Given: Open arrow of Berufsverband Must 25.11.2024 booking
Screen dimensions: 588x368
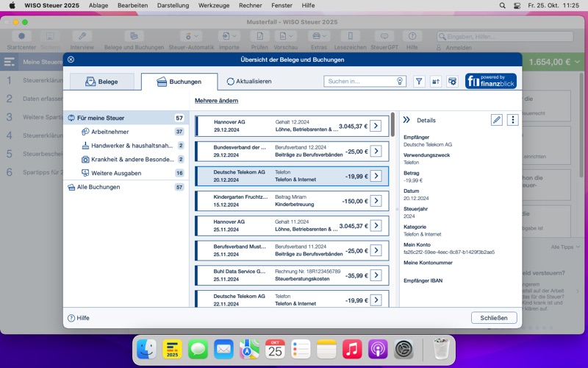Looking at the screenshot, I should point(376,250).
